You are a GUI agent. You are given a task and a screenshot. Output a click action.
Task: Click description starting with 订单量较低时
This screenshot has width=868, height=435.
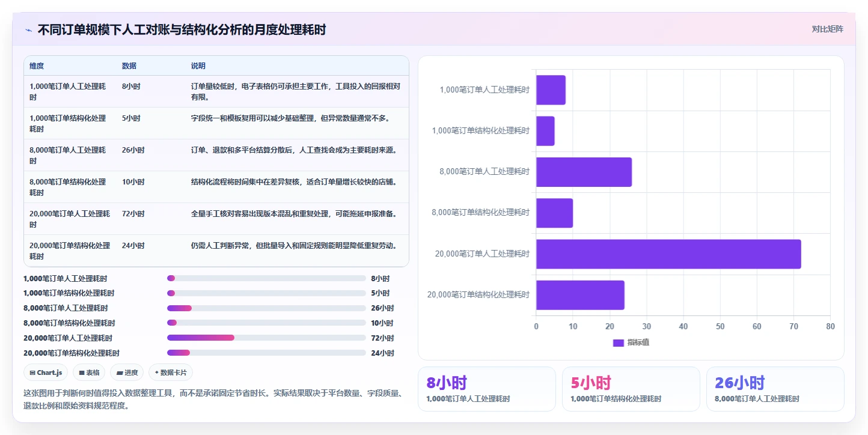(296, 92)
